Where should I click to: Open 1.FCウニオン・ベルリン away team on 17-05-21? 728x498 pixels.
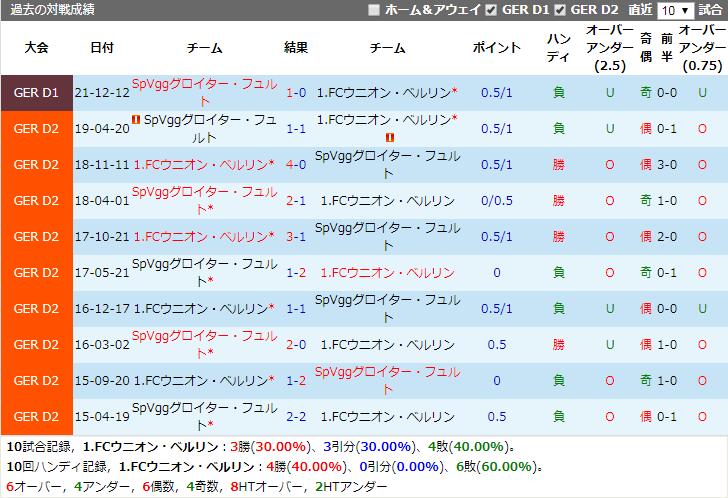pos(387,272)
